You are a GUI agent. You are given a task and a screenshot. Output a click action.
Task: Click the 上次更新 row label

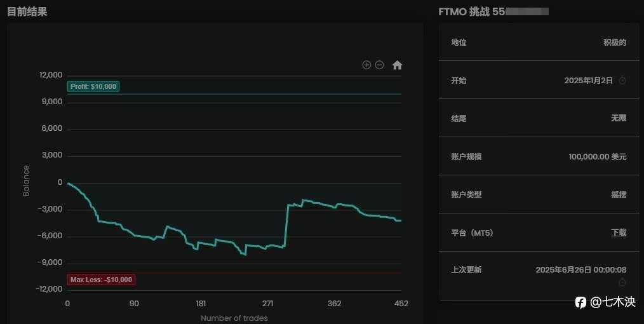[466, 270]
